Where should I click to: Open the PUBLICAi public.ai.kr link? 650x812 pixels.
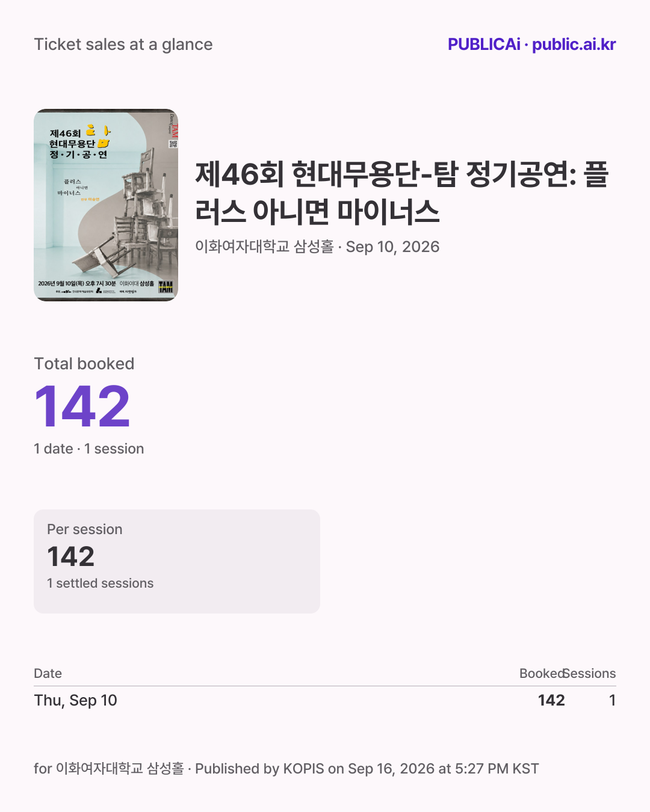531,45
